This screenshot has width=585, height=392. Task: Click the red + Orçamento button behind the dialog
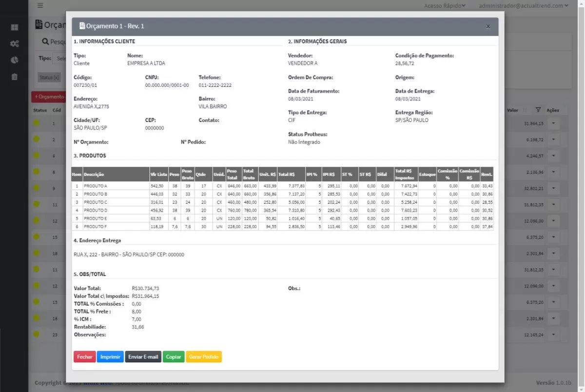pos(48,97)
